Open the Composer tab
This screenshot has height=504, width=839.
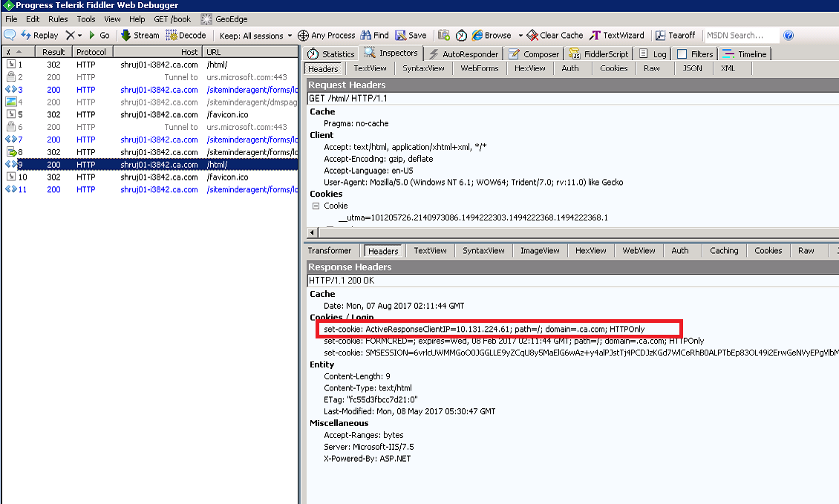(534, 54)
